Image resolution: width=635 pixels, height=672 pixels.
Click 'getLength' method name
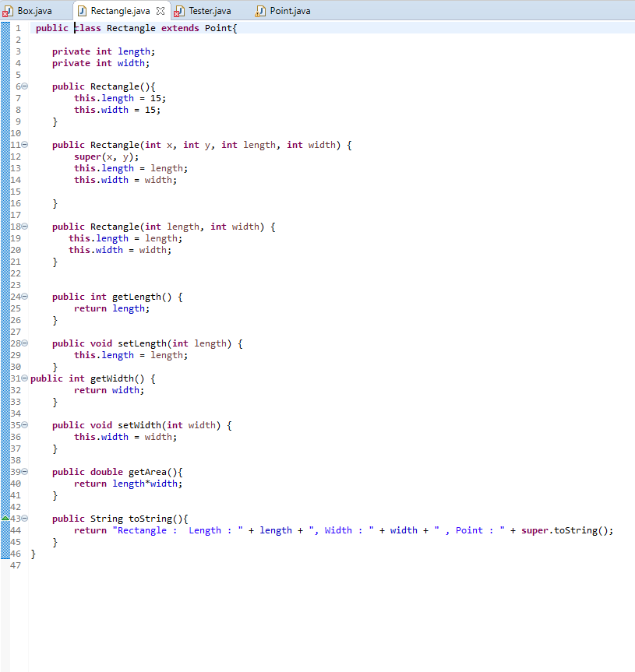click(x=136, y=297)
